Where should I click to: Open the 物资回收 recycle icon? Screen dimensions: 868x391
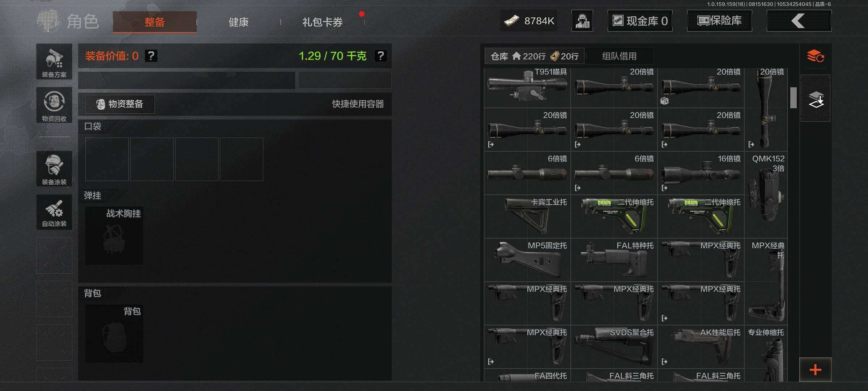(x=54, y=105)
